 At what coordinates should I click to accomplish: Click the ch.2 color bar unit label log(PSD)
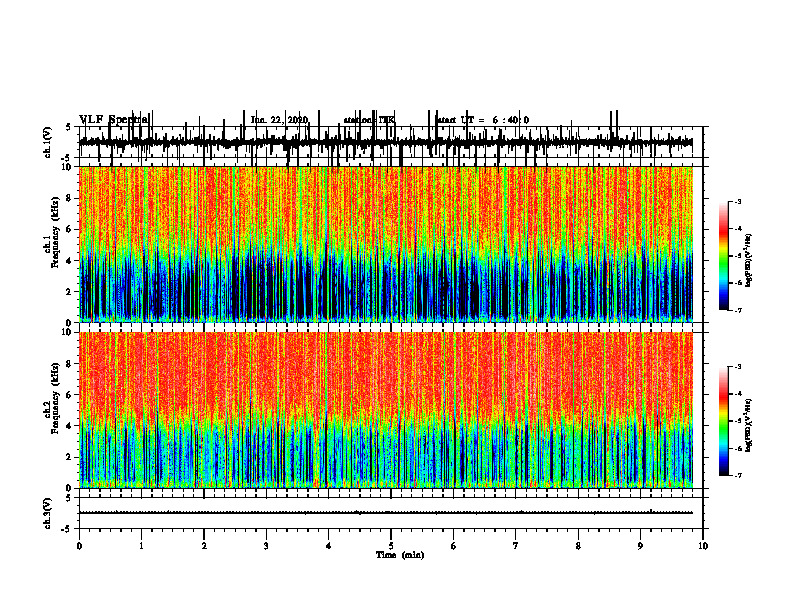point(749,425)
